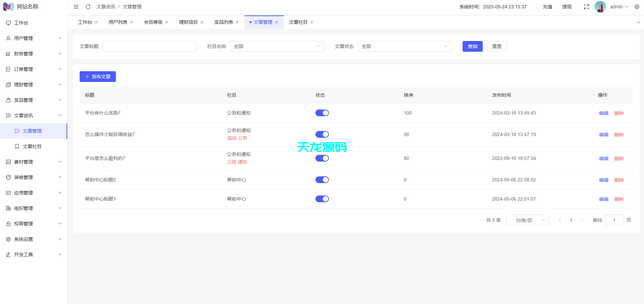Switch to the 奖品列表 tab

[223, 22]
